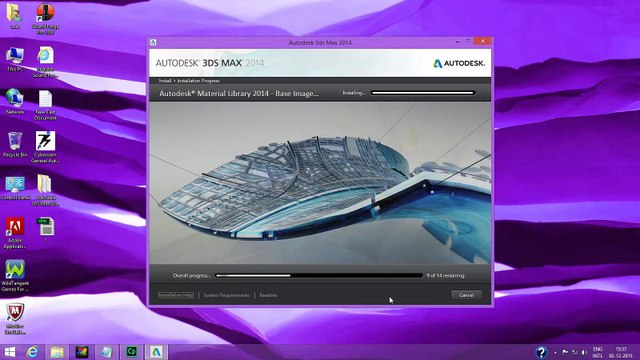The width and height of the screenshot is (640, 360).
Task: Open the taskbar clock and date
Action: tap(621, 352)
